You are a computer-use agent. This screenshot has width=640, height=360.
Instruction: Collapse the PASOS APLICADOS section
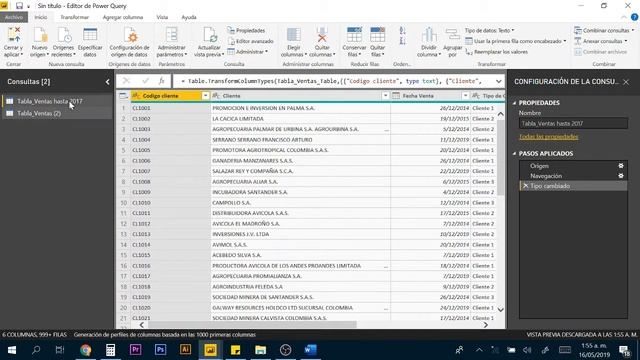point(514,153)
